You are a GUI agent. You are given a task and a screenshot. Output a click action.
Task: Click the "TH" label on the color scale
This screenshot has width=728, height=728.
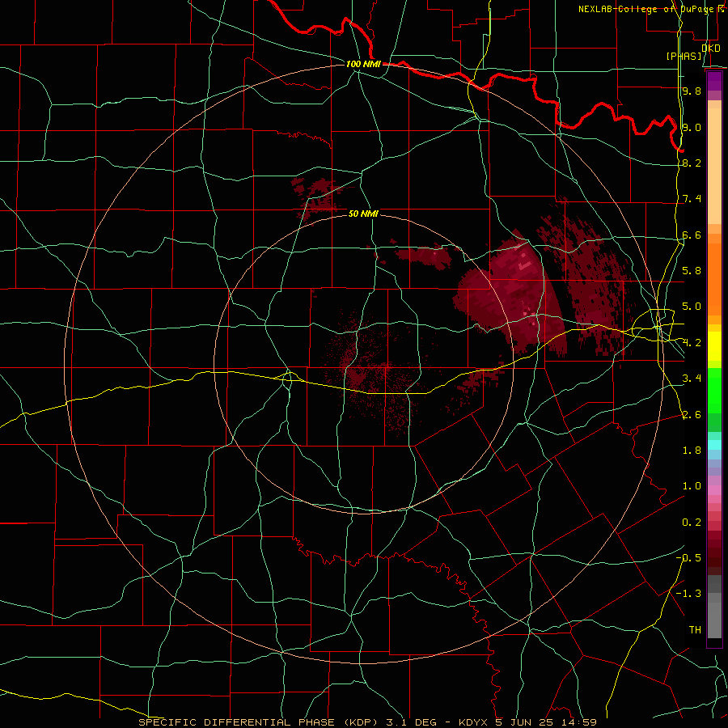(695, 629)
